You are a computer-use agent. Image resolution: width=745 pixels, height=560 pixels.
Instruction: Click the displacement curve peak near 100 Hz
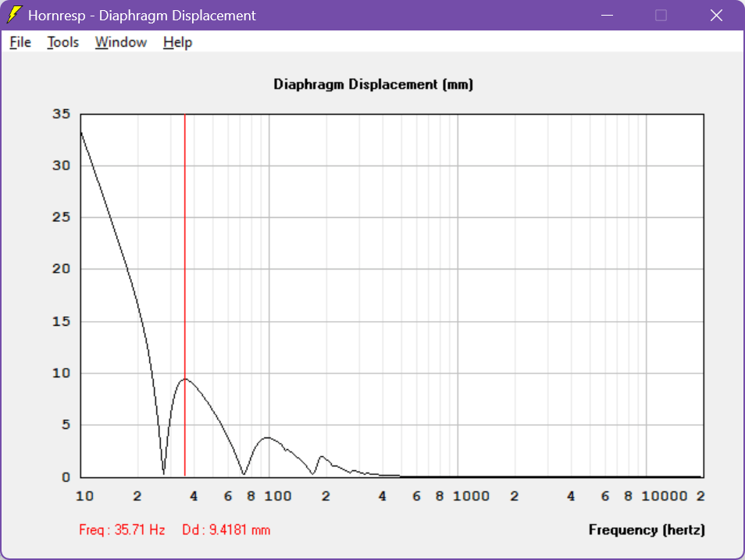click(268, 437)
